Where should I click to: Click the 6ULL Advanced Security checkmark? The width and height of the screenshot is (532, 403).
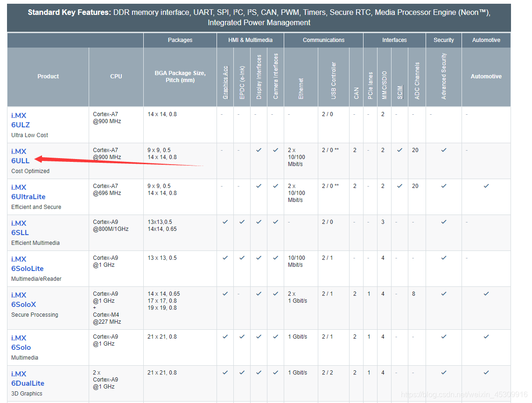pos(444,150)
